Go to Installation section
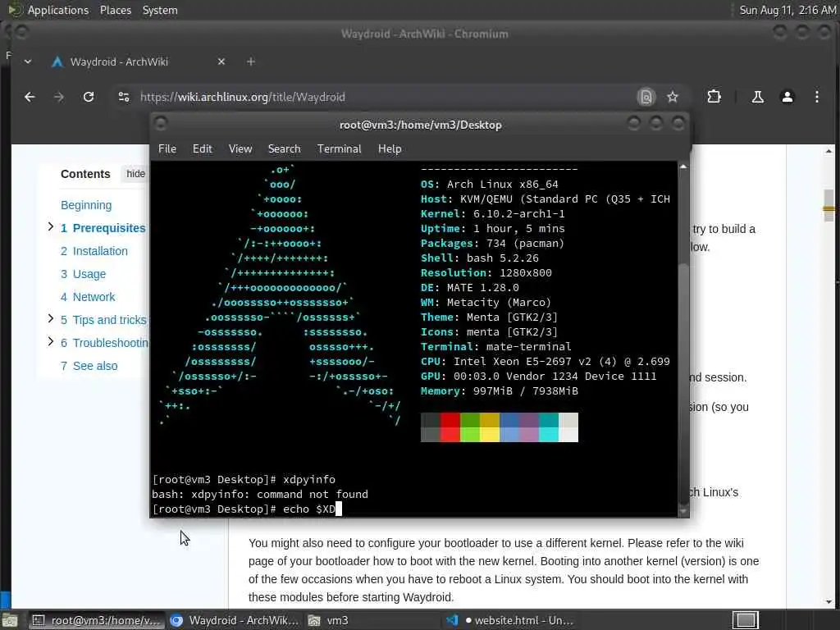840x630 pixels. [x=94, y=251]
